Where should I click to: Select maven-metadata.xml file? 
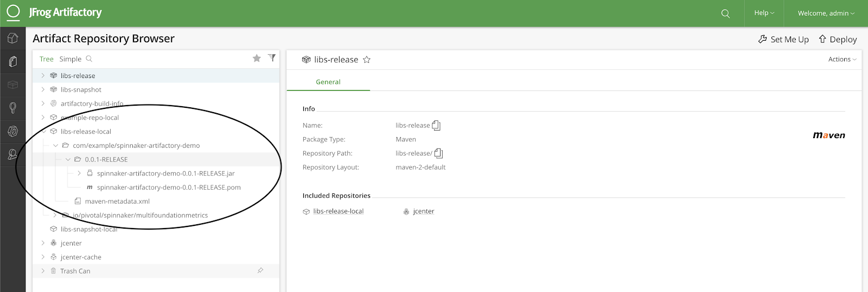(x=117, y=202)
